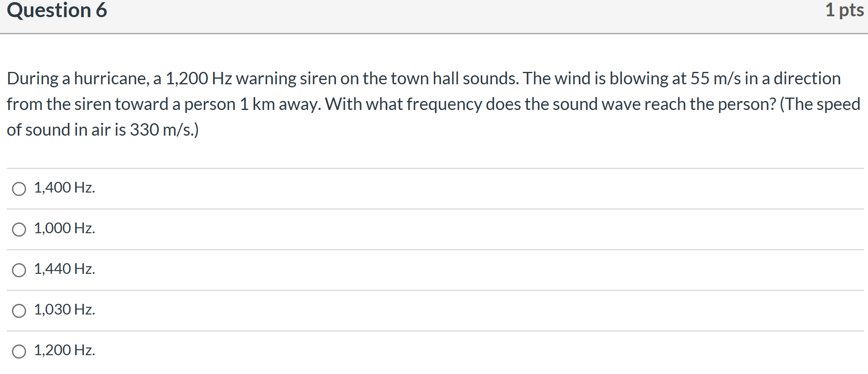Select the 1,200 Hz radio button
The image size is (868, 374).
pyautogui.click(x=19, y=351)
